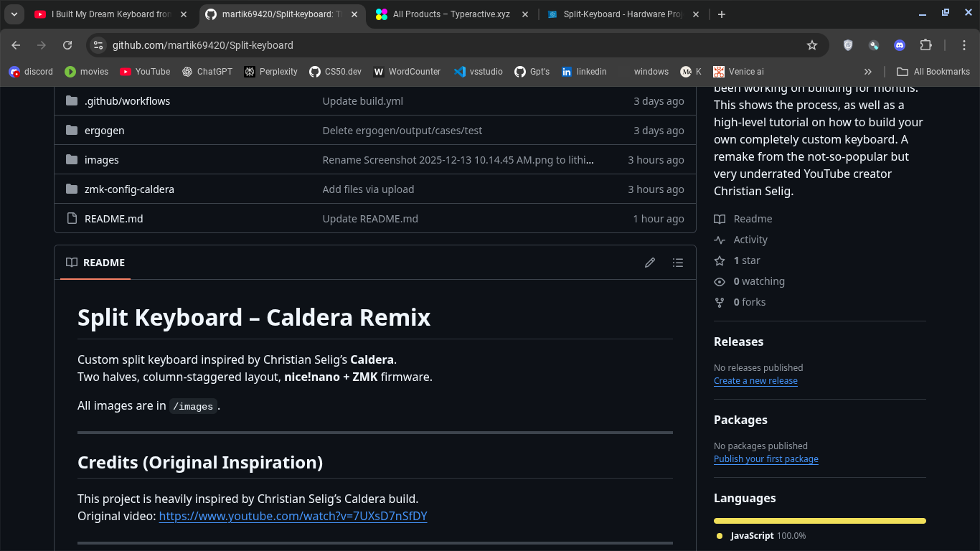980x551 pixels.
Task: Open the ChatGPT bookmark
Action: click(x=207, y=72)
